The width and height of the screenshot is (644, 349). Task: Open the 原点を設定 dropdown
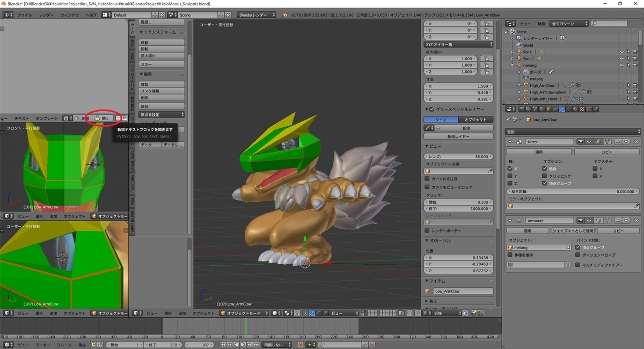click(x=162, y=114)
